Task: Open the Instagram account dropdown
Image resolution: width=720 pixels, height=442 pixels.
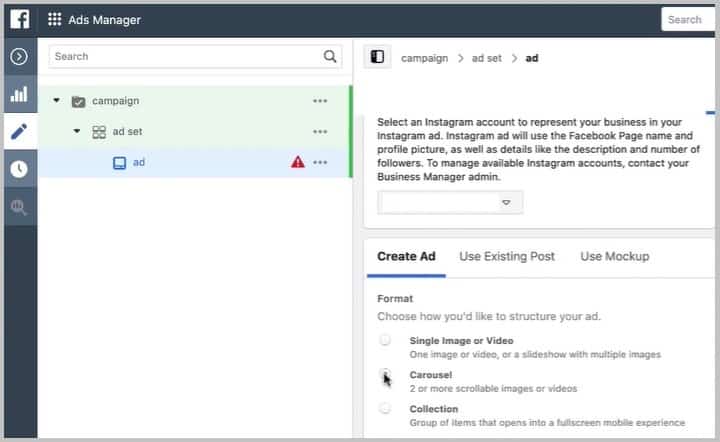Action: (450, 202)
